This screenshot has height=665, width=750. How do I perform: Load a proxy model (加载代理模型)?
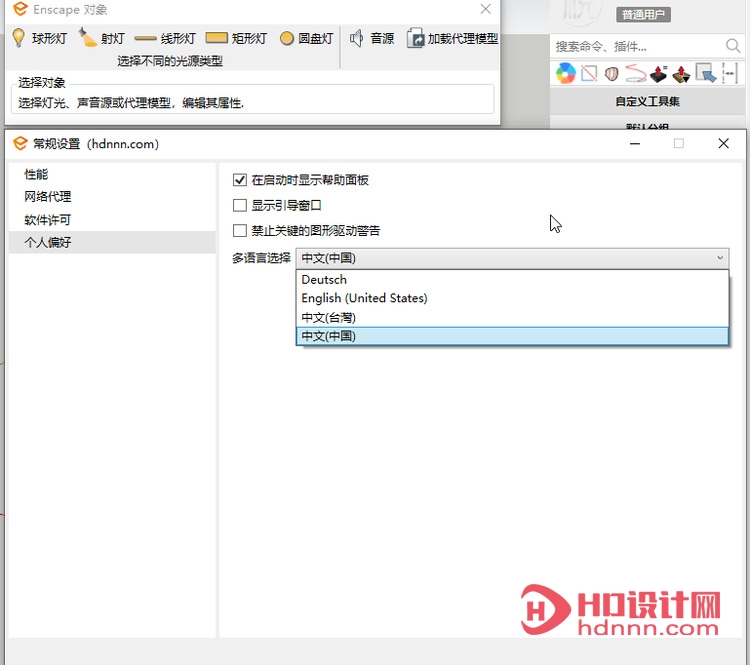point(452,38)
